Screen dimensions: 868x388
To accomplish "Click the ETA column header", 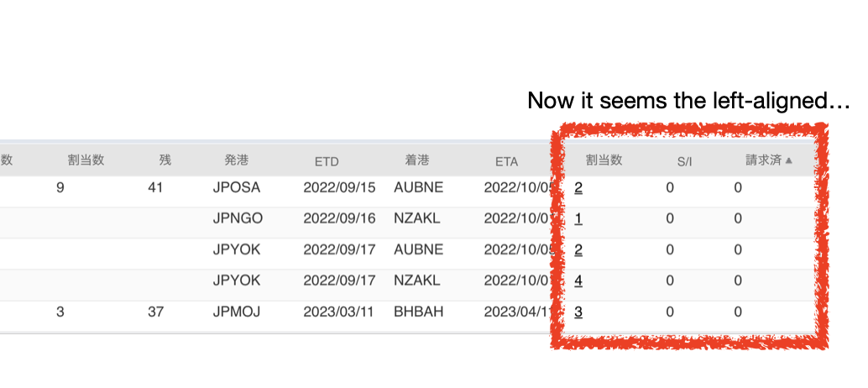I will [x=506, y=161].
